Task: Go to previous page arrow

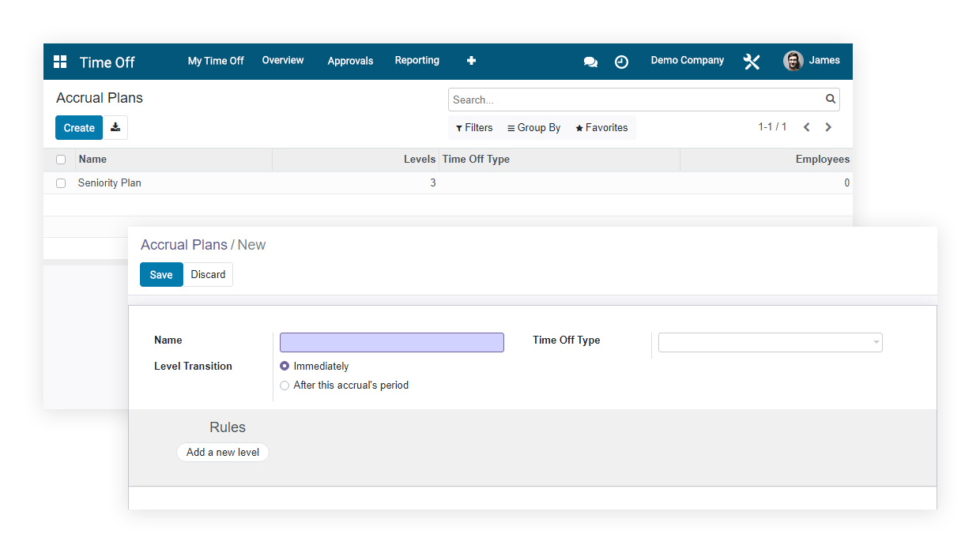Action: (807, 127)
